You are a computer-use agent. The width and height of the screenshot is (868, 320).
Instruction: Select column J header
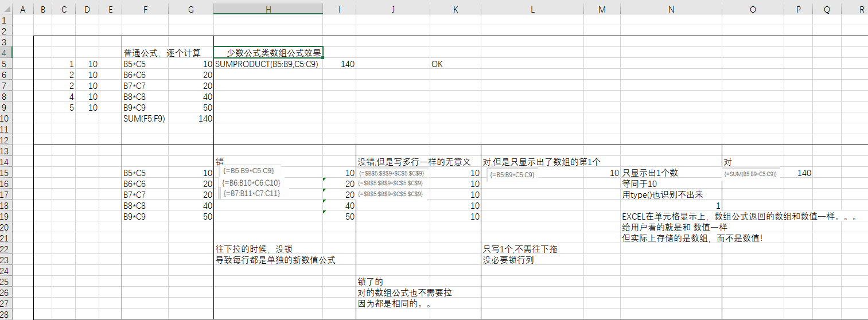click(393, 10)
